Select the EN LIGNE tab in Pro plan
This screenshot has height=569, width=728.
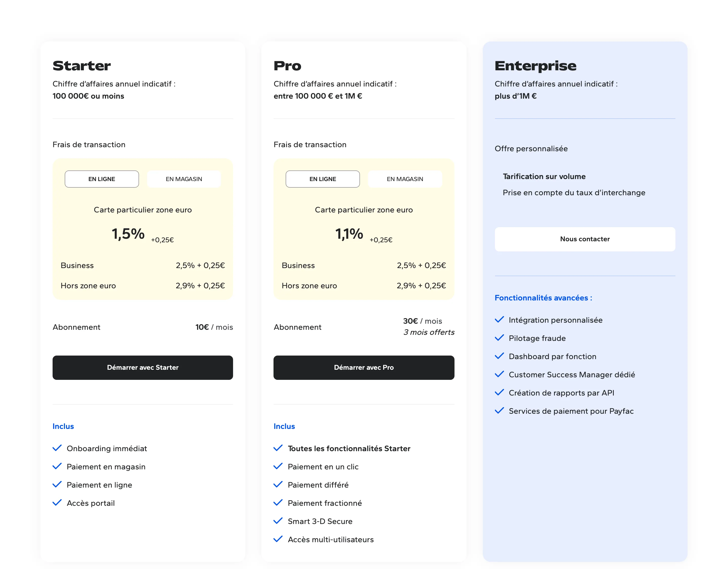coord(323,179)
